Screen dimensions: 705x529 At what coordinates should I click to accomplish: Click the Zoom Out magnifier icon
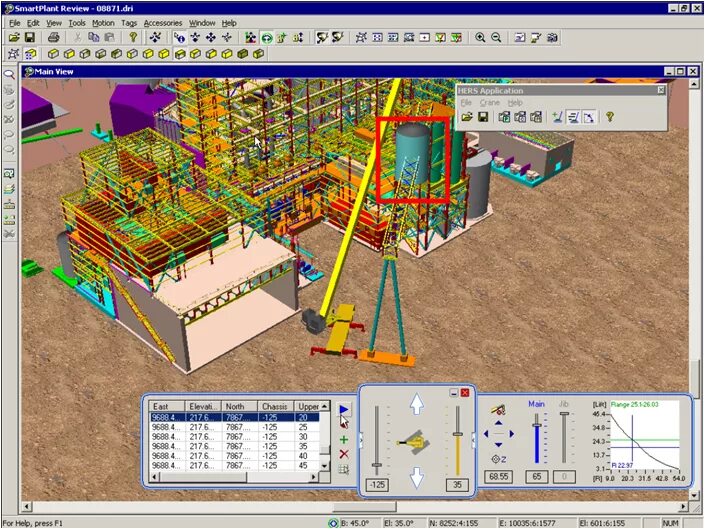coord(496,38)
